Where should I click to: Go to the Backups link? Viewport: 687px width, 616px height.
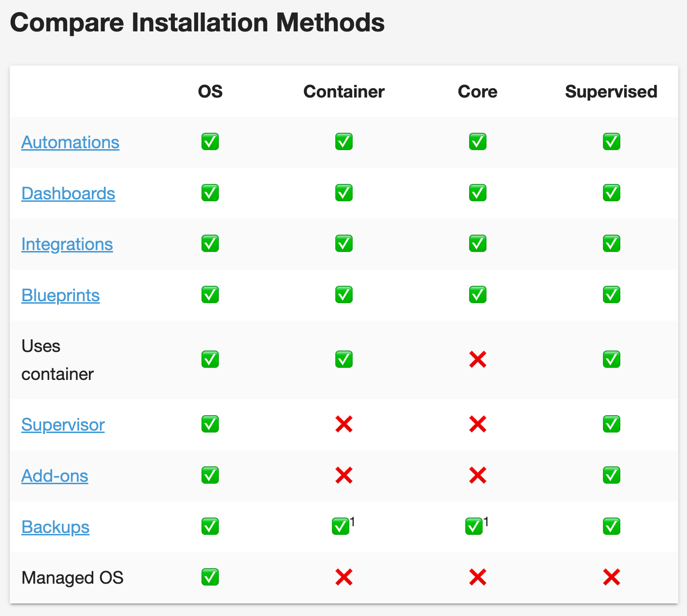(55, 527)
